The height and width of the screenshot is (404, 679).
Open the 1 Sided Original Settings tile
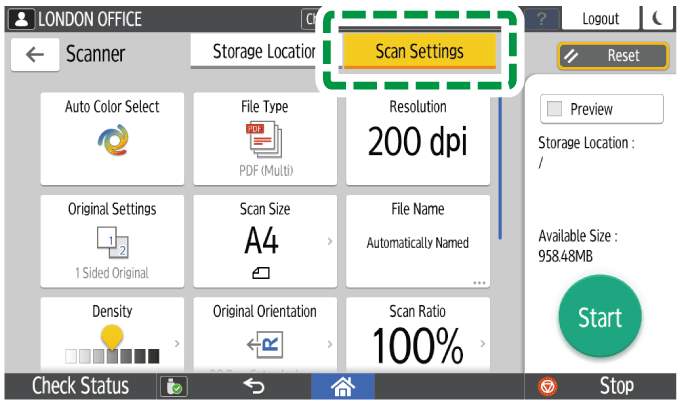coord(112,240)
